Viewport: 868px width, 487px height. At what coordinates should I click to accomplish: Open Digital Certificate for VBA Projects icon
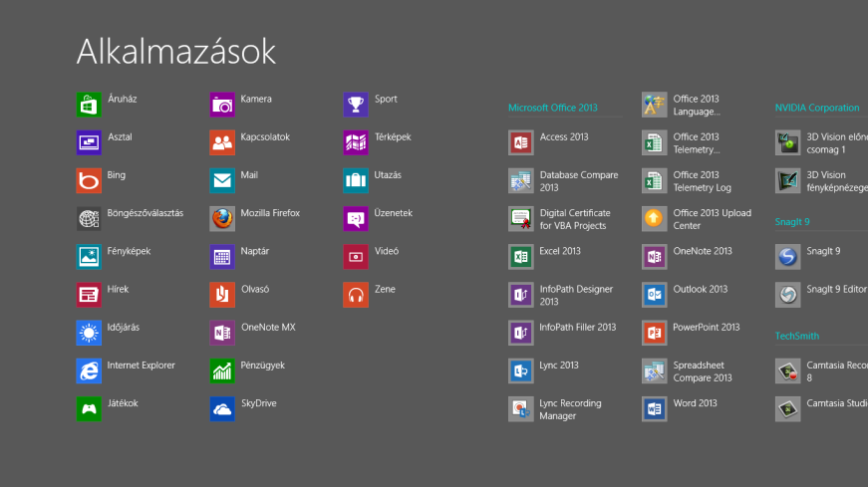[521, 218]
